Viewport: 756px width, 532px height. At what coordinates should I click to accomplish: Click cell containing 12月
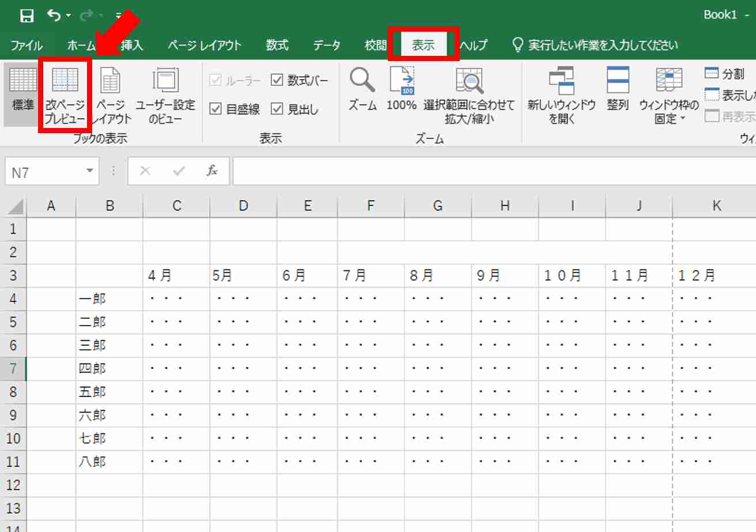[715, 276]
